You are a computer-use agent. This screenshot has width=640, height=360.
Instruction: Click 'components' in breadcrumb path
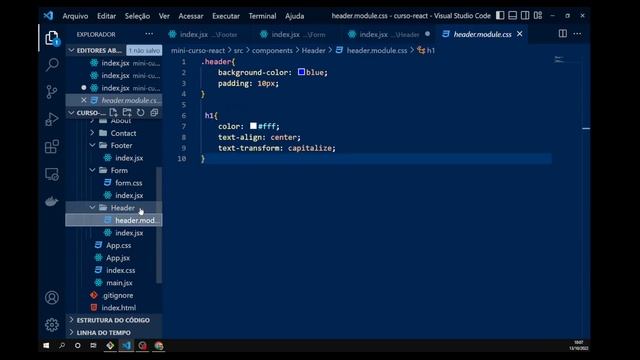click(272, 50)
